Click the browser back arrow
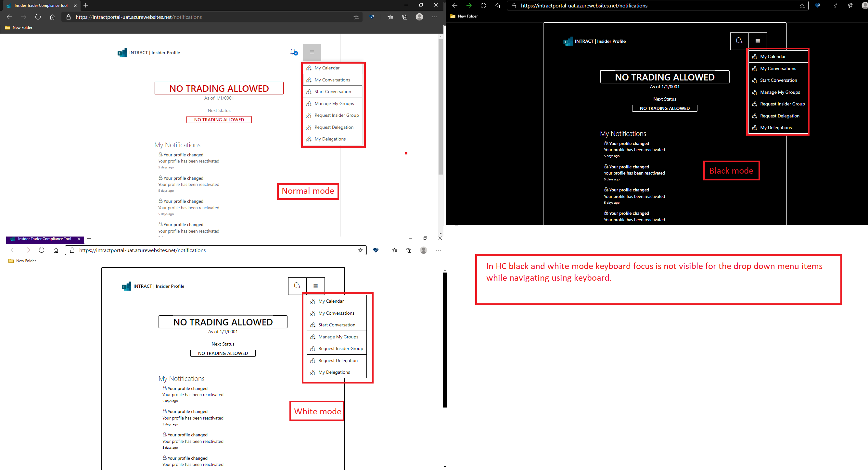 pyautogui.click(x=9, y=17)
